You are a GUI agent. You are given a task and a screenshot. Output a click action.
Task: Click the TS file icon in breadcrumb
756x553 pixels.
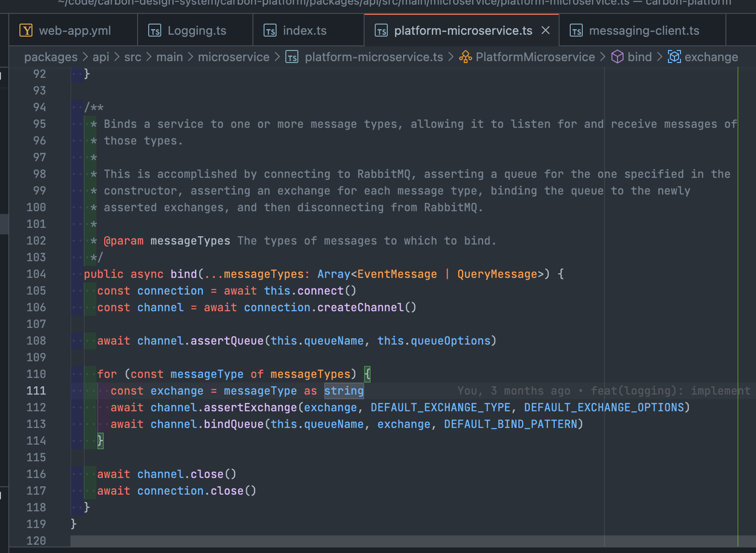click(292, 57)
